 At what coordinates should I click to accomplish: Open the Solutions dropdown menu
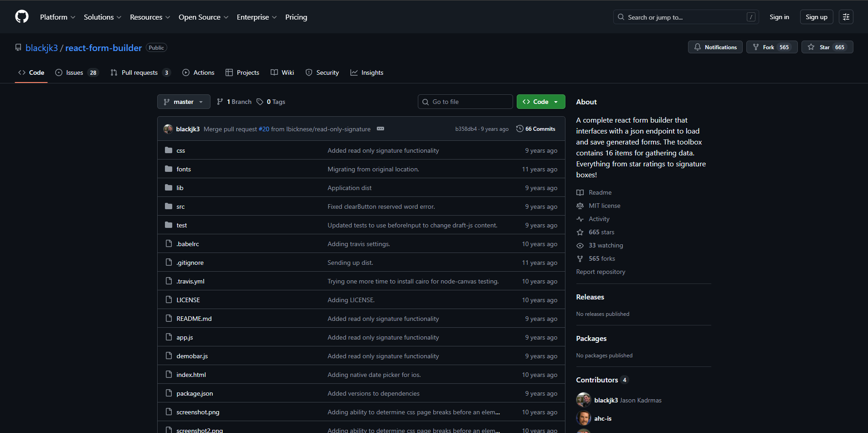click(103, 17)
